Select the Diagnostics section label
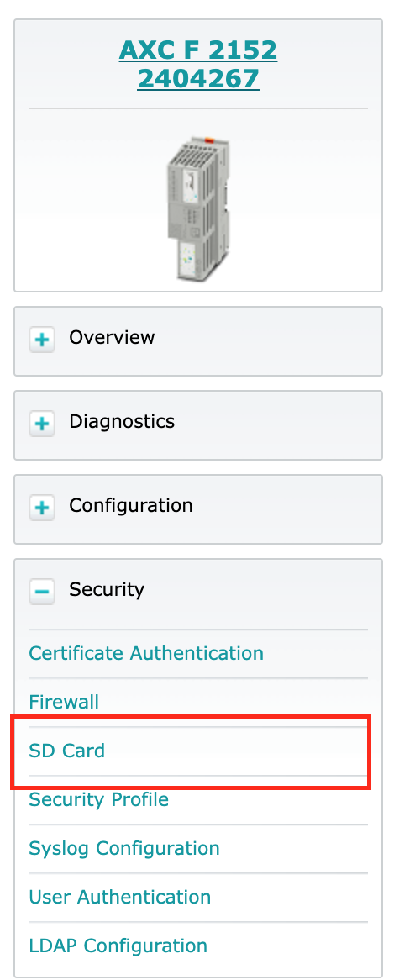 tap(122, 421)
